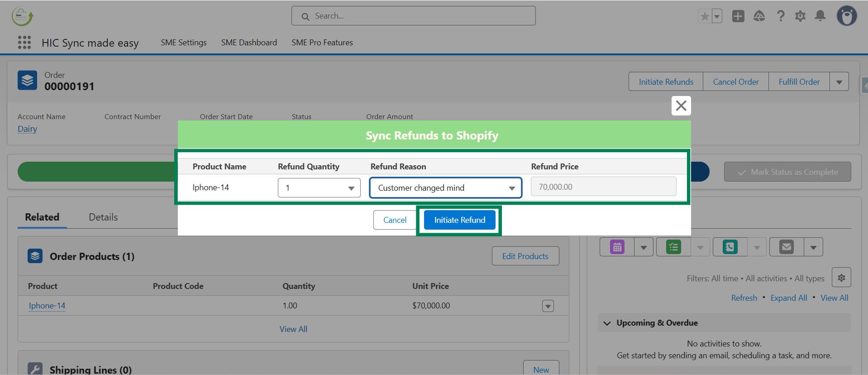Click New button for Shipping Lines

point(541,369)
